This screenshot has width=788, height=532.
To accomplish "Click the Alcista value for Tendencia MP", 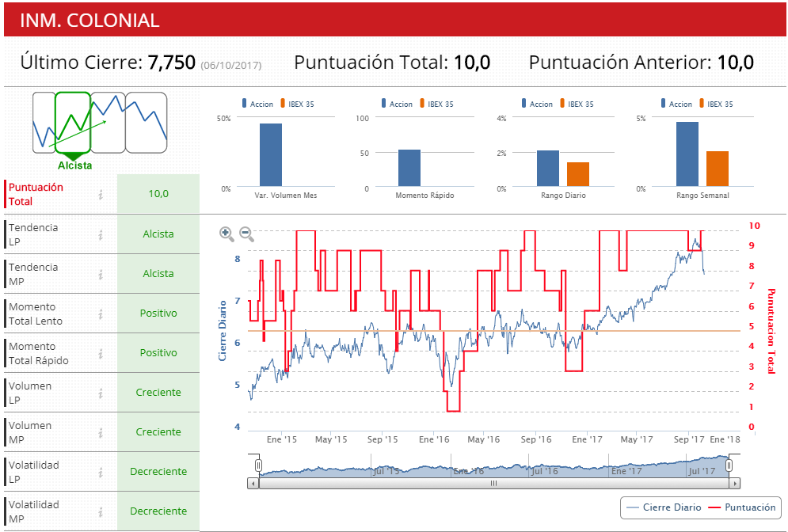I will coord(158,274).
